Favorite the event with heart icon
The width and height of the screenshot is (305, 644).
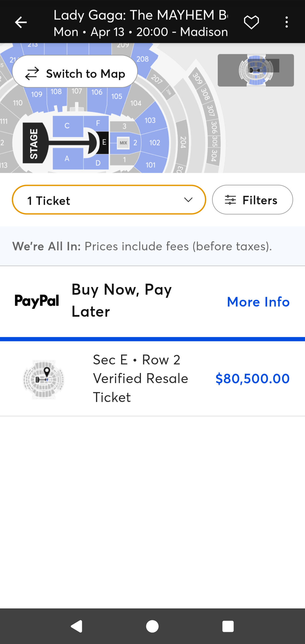[x=251, y=22]
